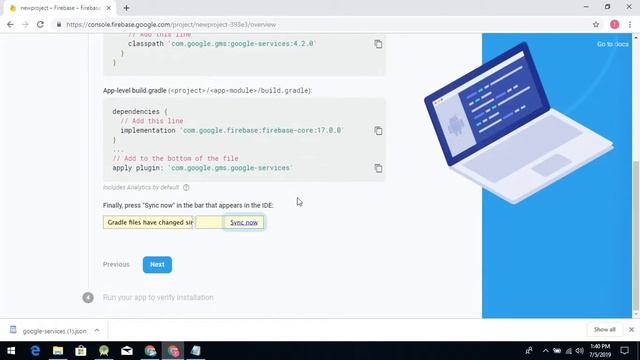The width and height of the screenshot is (640, 360).
Task: Open a new browser tab
Action: pyautogui.click(x=127, y=8)
